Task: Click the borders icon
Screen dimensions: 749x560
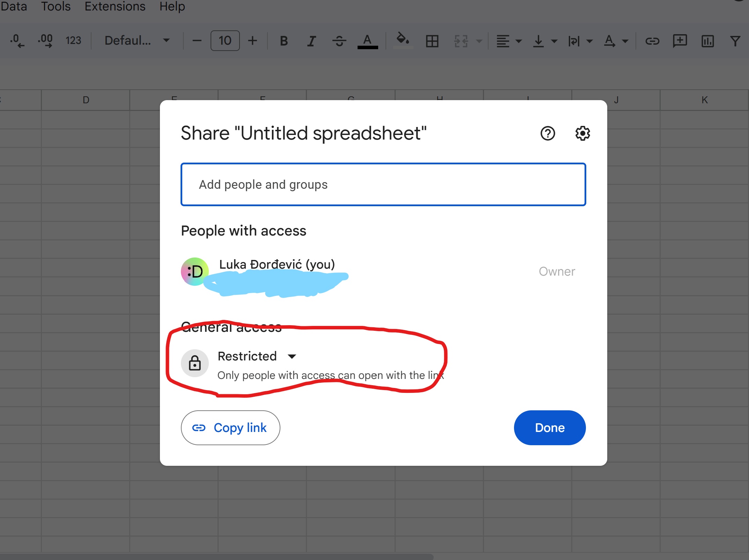Action: click(x=432, y=41)
